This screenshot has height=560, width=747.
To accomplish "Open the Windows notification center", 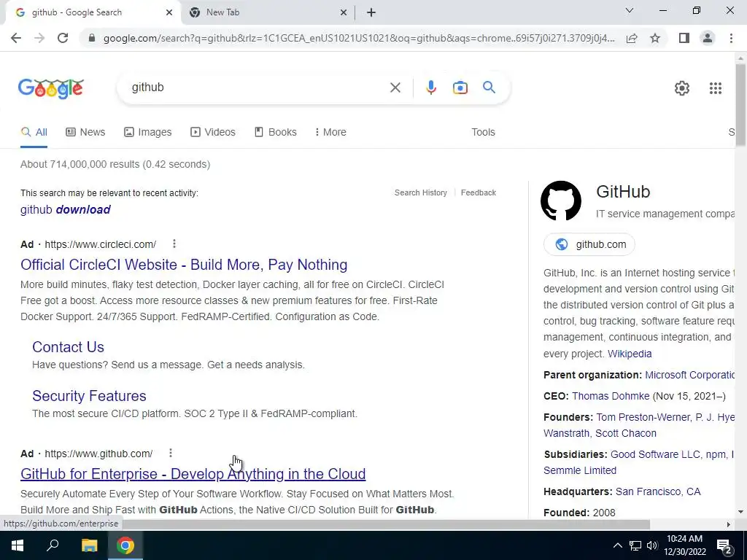I will click(724, 545).
